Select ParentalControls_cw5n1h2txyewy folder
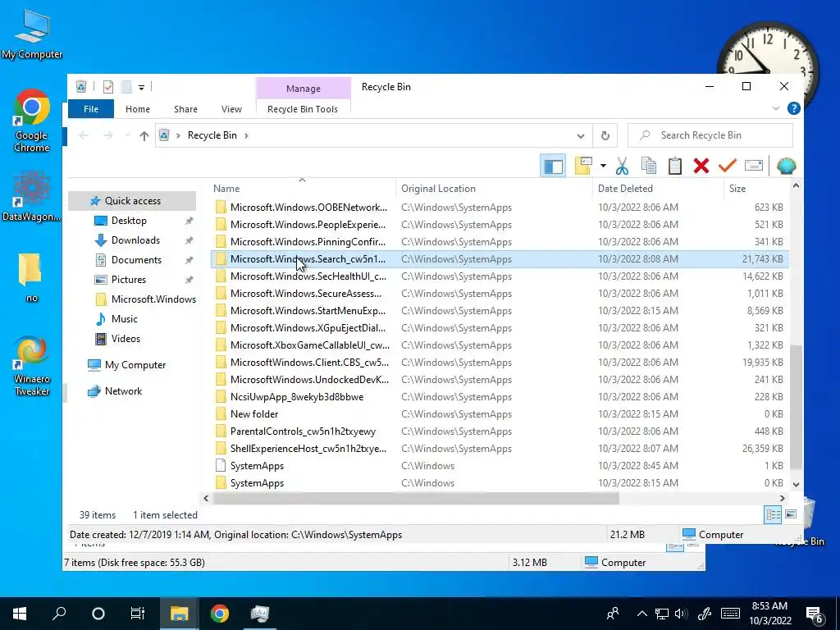Image resolution: width=840 pixels, height=630 pixels. (x=500, y=431)
